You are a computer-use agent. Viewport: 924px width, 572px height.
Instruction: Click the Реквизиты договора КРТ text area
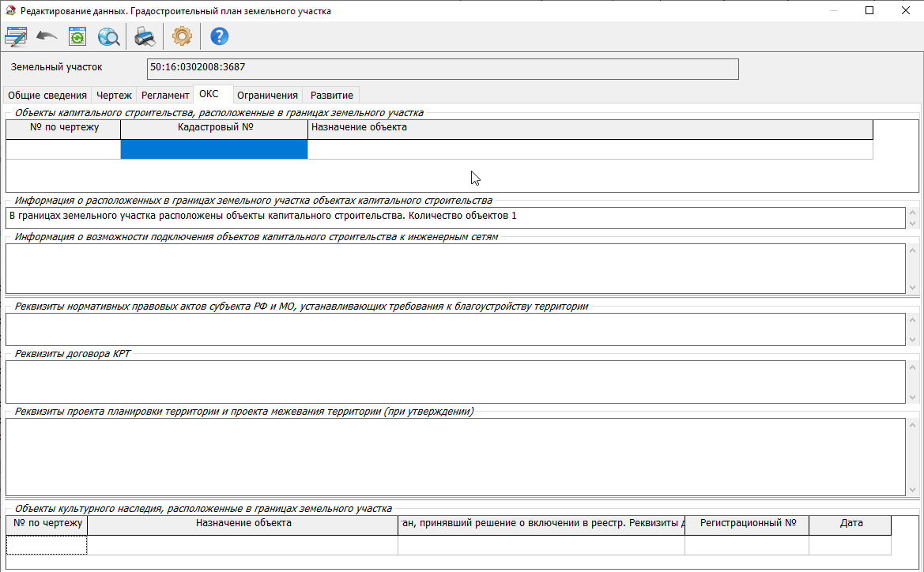454,382
